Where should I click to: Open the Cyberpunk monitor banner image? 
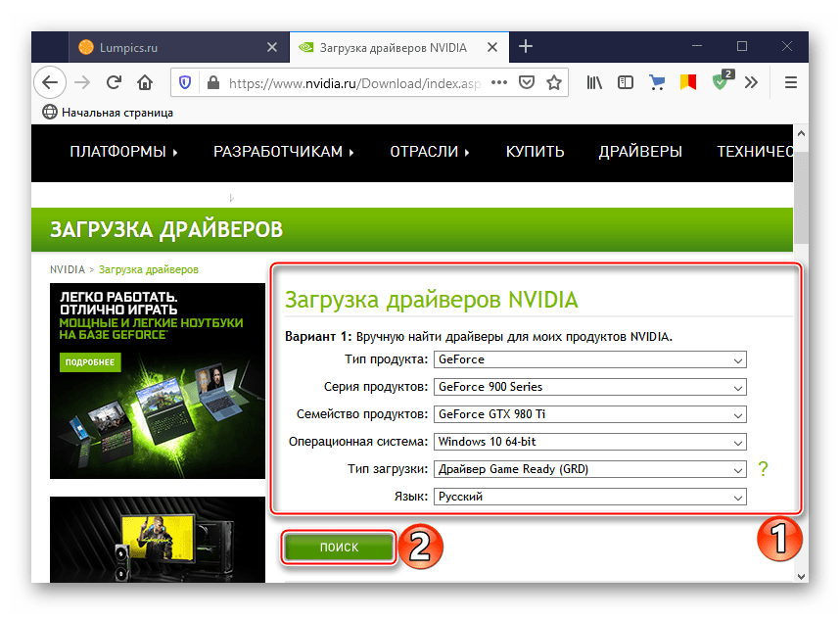click(158, 539)
